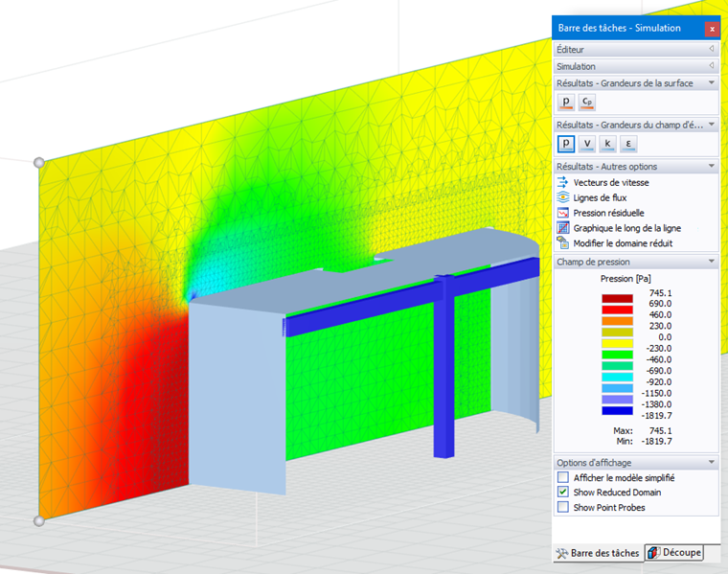
Task: Click the Lignes de flux streamlines icon
Action: pyautogui.click(x=562, y=197)
